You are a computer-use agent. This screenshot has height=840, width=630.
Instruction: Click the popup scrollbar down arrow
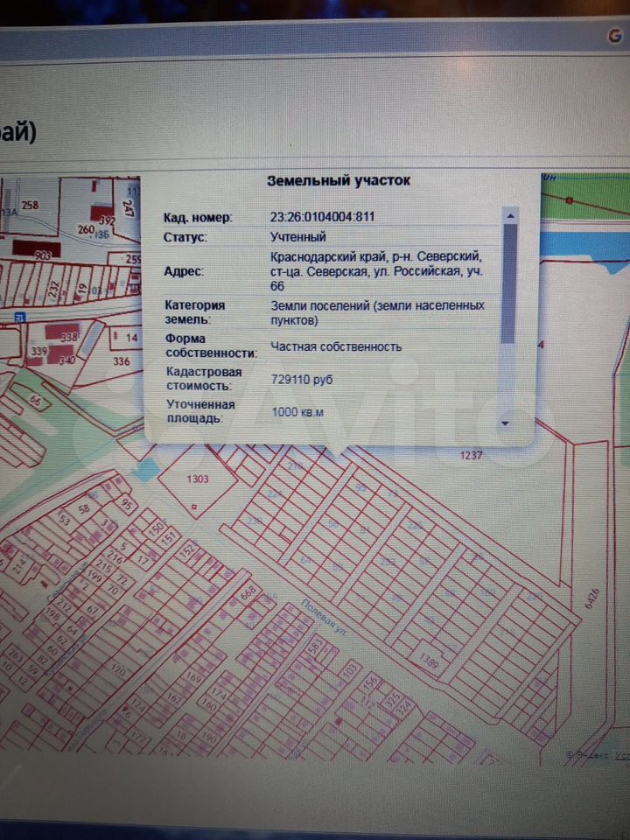click(x=506, y=423)
